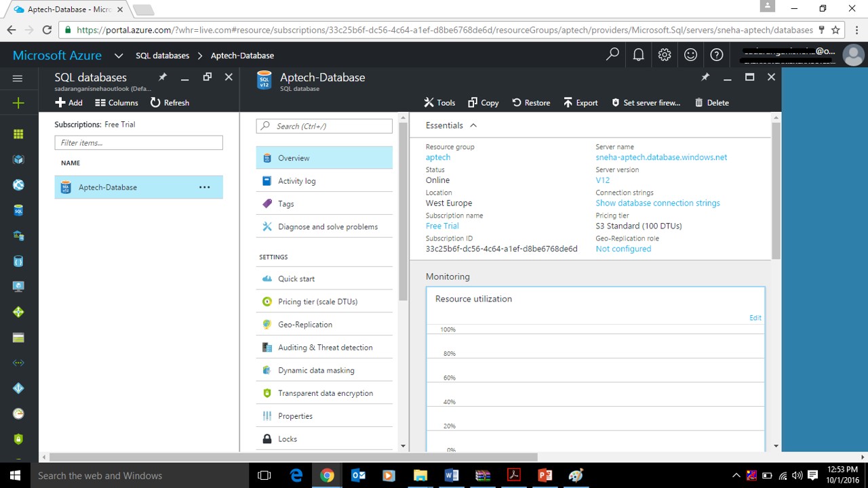
Task: Click Delete database command
Action: click(x=711, y=102)
